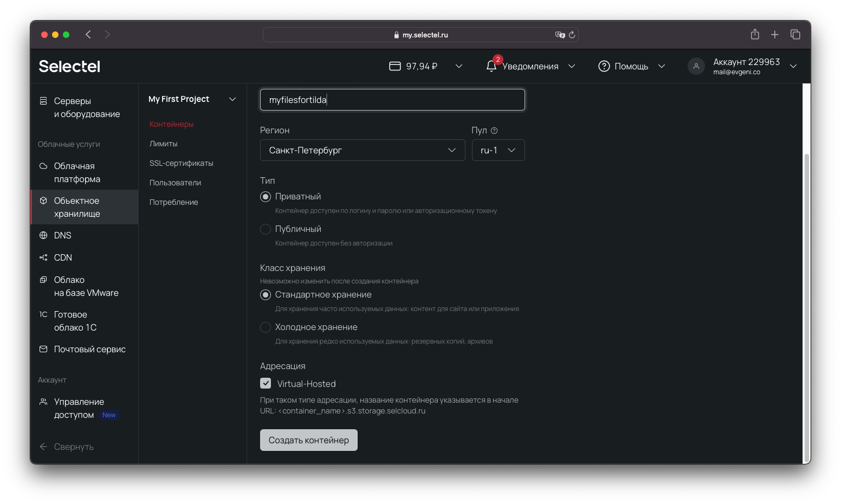Click the Selectel logo
The width and height of the screenshot is (841, 504).
pos(69,66)
